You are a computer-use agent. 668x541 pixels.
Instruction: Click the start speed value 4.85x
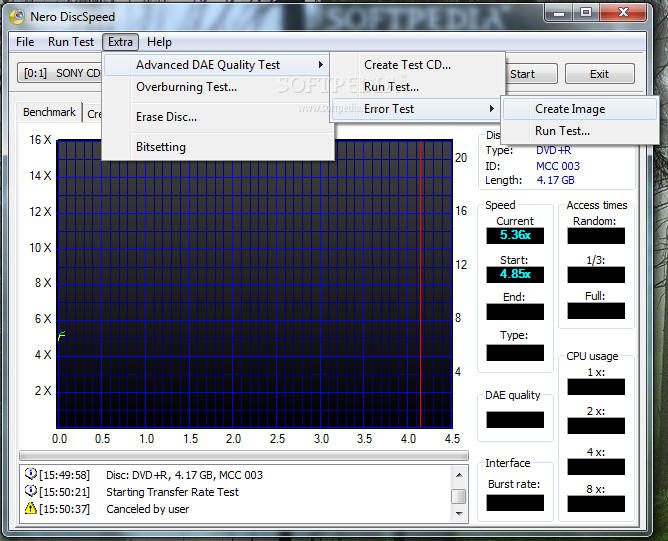[x=515, y=274]
